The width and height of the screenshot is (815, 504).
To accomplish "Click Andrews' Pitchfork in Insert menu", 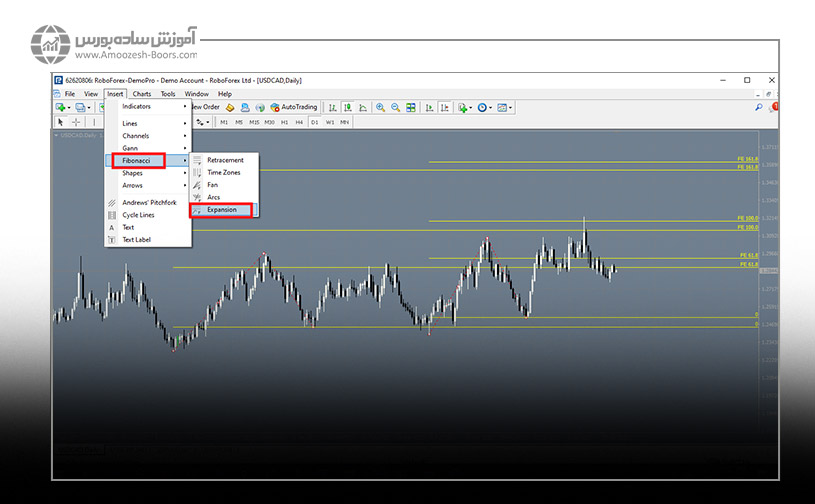I will pos(148,202).
